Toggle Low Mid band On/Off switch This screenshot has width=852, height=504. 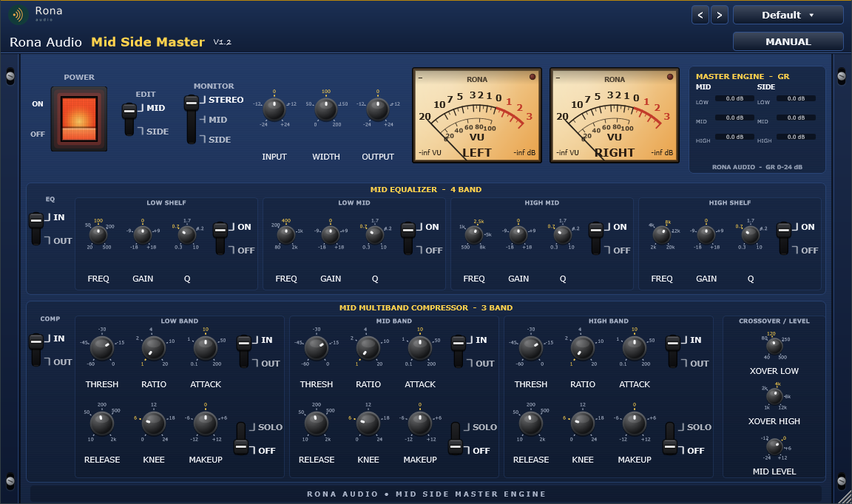point(408,239)
